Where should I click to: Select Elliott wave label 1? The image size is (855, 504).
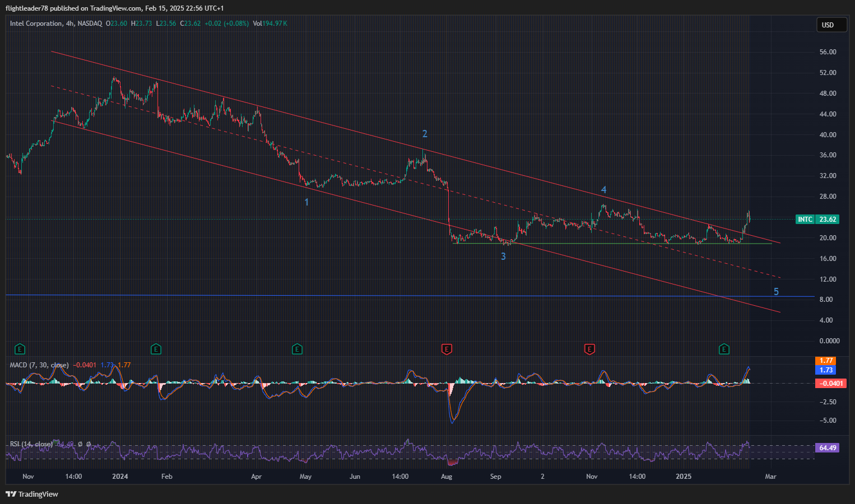point(306,202)
